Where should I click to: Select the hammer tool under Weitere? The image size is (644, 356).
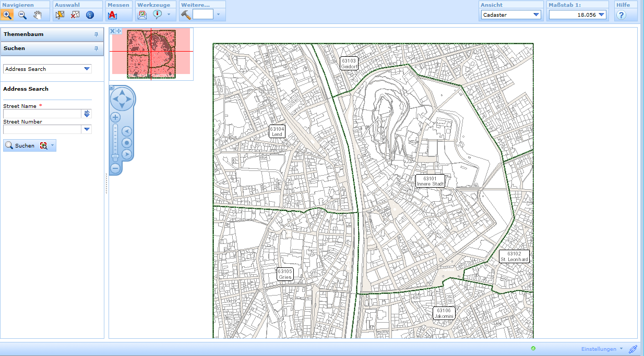tap(185, 14)
